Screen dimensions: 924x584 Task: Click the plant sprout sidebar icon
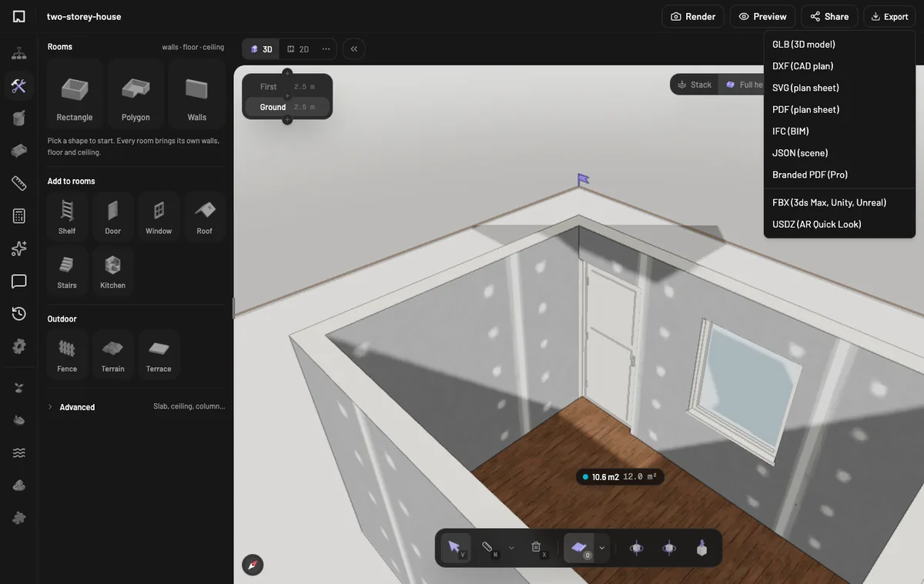(x=19, y=387)
